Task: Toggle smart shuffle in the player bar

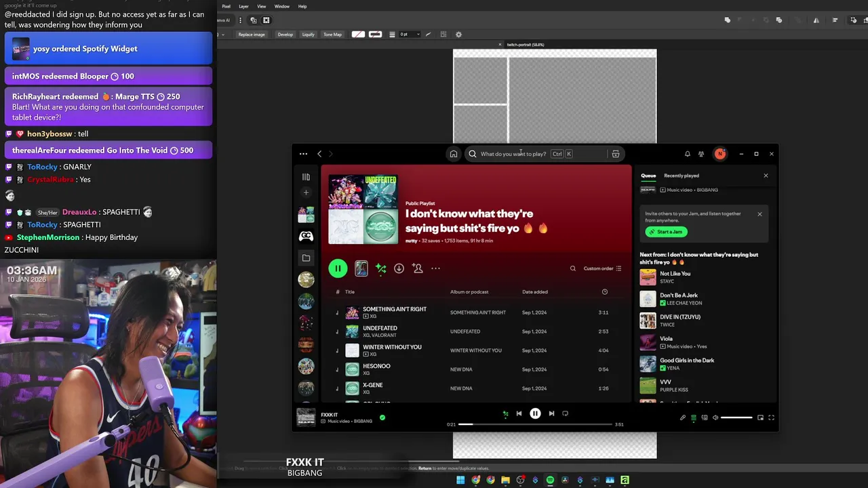Action: pyautogui.click(x=505, y=413)
